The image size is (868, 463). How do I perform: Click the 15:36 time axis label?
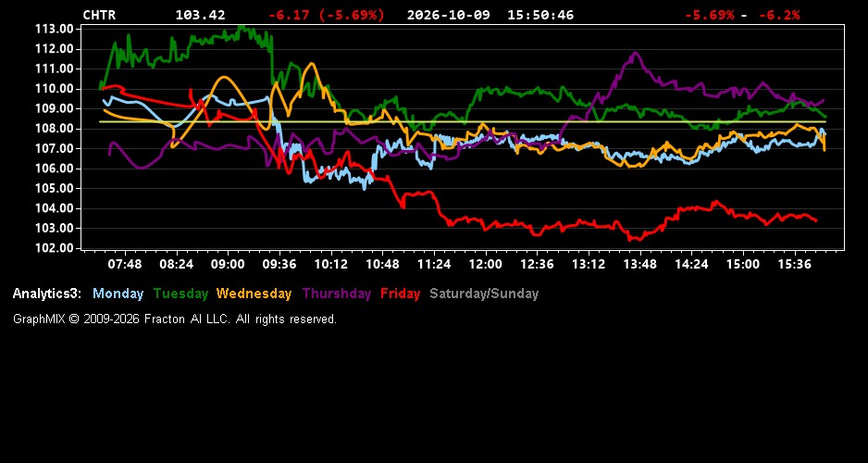tap(794, 264)
